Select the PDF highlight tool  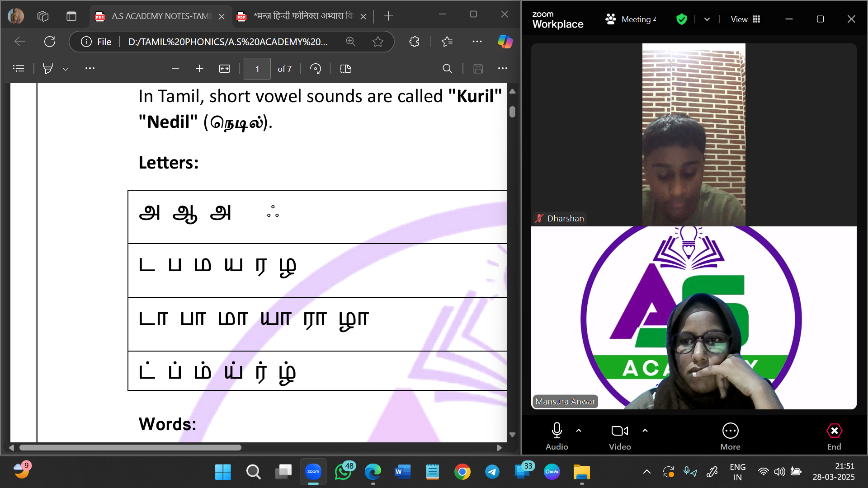pos(47,69)
